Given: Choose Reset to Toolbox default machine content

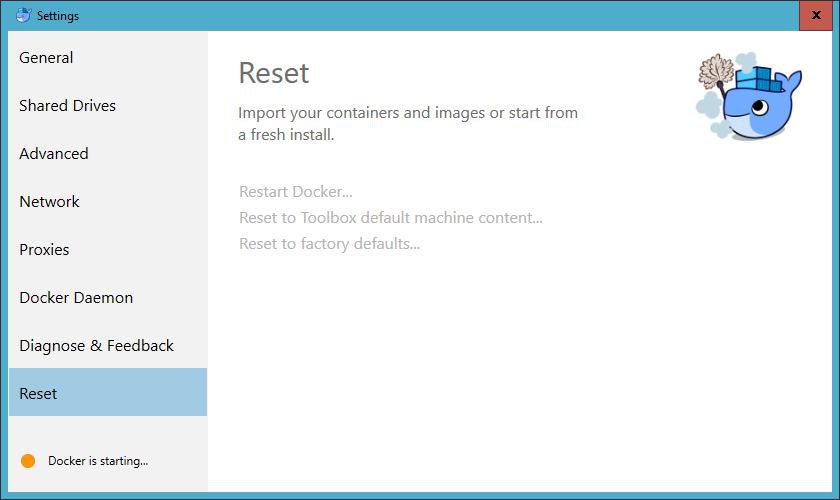Looking at the screenshot, I should point(390,218).
